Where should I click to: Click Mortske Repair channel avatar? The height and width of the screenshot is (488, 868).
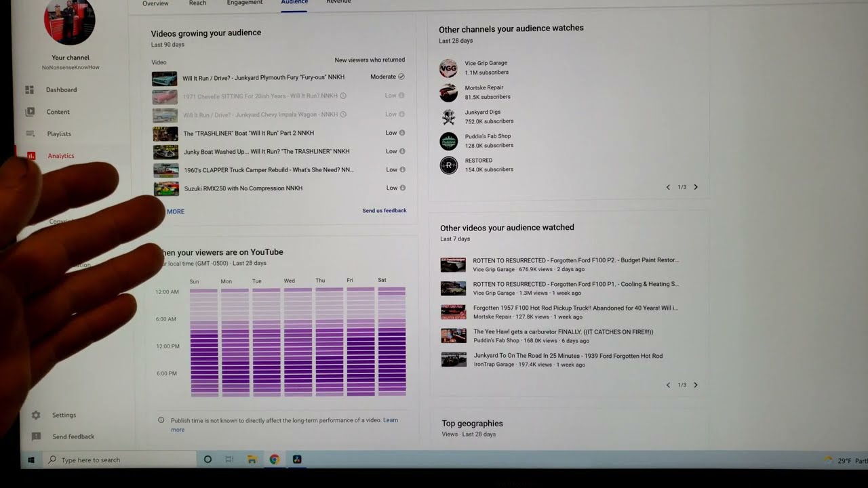448,92
